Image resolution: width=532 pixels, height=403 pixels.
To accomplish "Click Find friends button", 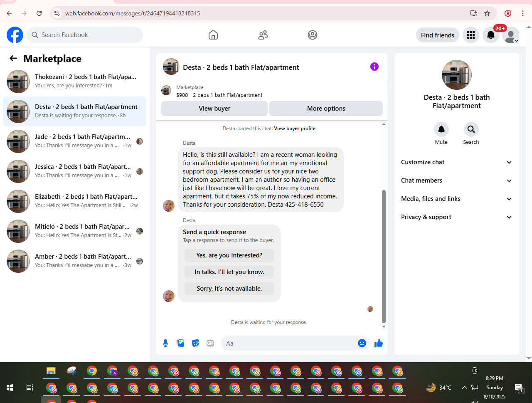I will tap(438, 35).
